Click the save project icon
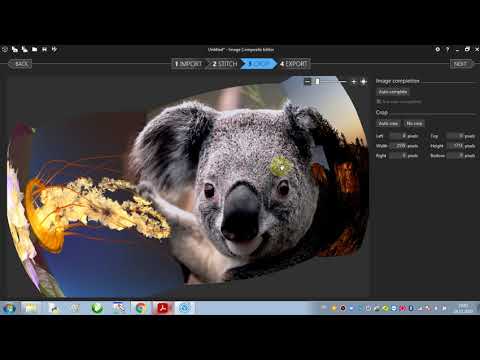The image size is (480, 360). click(x=44, y=49)
